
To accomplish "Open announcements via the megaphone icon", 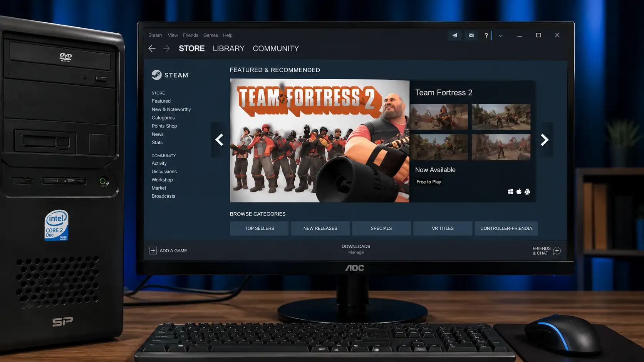I will click(x=455, y=35).
